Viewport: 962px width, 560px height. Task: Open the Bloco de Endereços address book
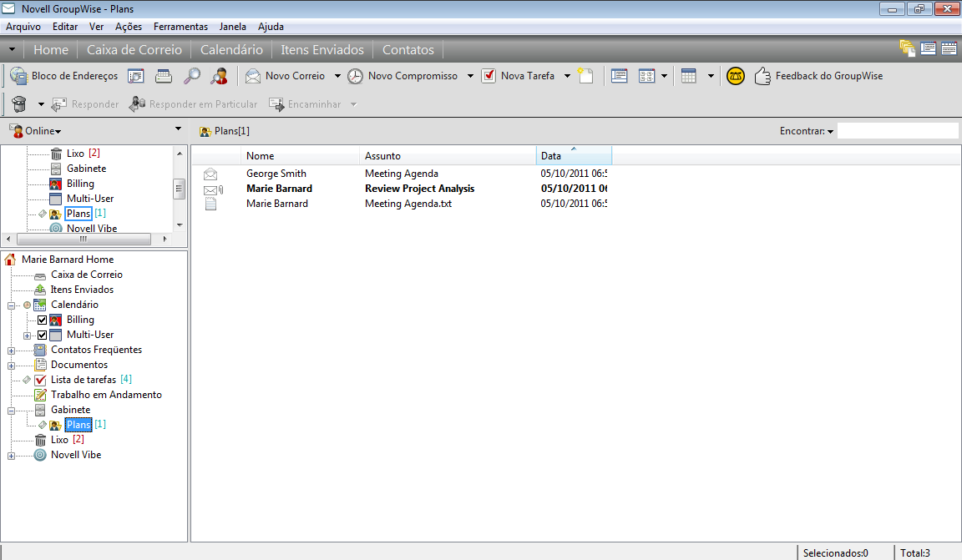click(x=63, y=76)
